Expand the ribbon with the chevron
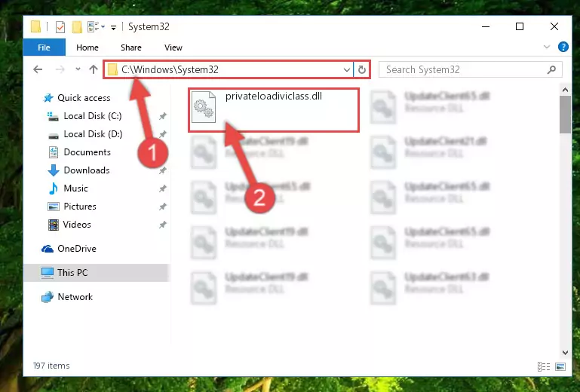580x392 pixels. tap(546, 47)
